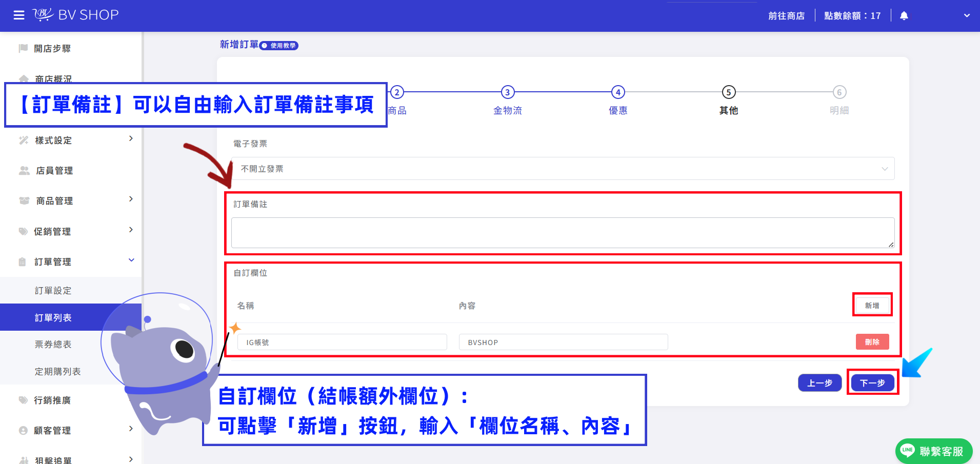Click into 訂單備註 text area

(x=563, y=233)
